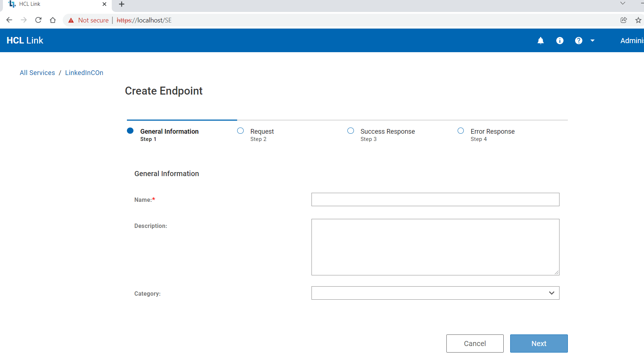Open the help question mark icon

(x=578, y=41)
